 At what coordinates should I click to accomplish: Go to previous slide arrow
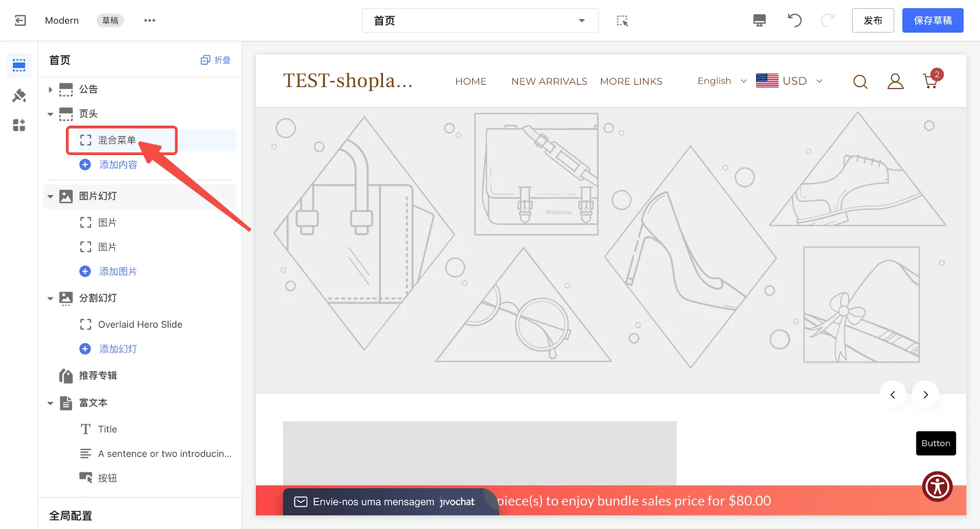(893, 395)
